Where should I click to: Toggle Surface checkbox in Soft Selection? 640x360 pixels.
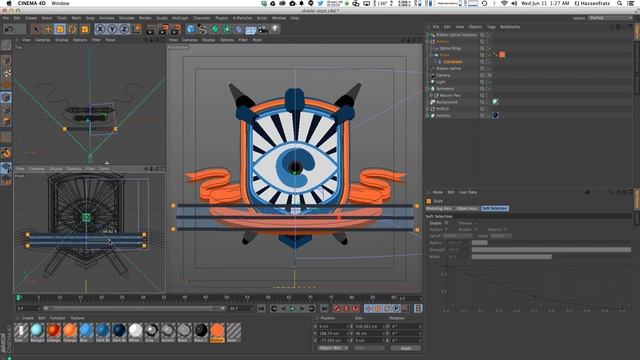click(x=446, y=229)
